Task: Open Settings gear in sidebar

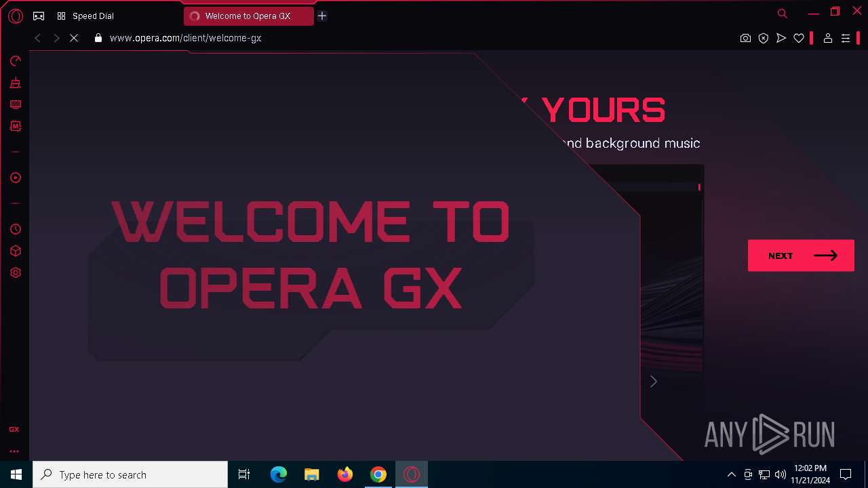Action: [x=16, y=272]
